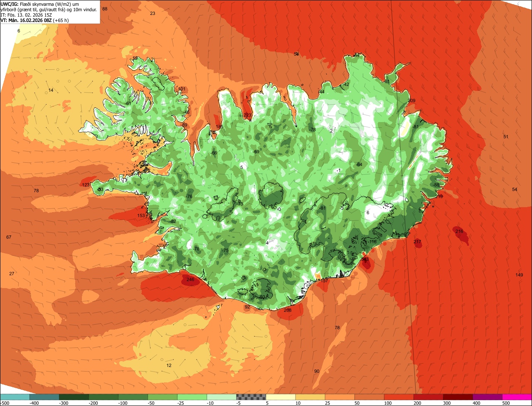Click the teal -500 to -400 legend swatch
Image resolution: width=532 pixels, height=406 pixels.
[15, 397]
